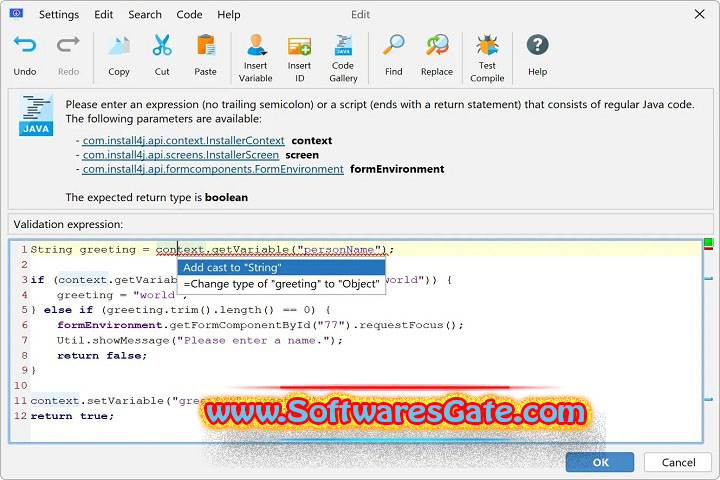This screenshot has height=480, width=720.
Task: Choose Change type of "greeting" to "Object"
Action: (281, 284)
